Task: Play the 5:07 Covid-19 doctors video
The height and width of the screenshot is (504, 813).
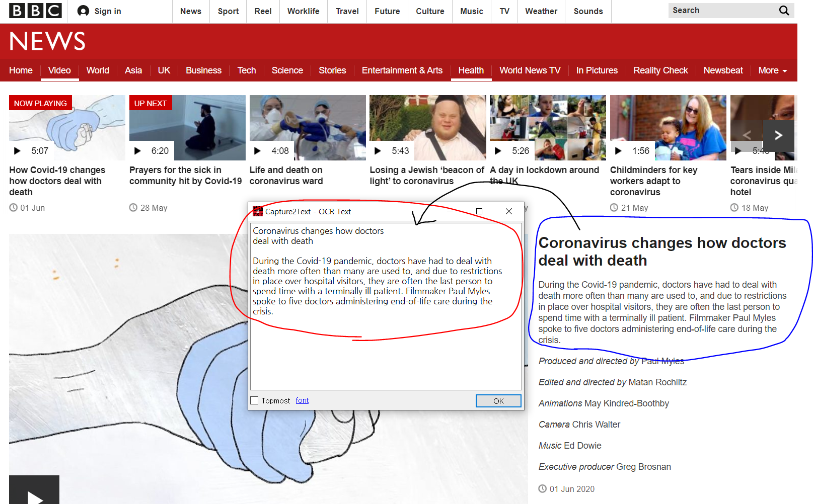Action: coord(17,151)
